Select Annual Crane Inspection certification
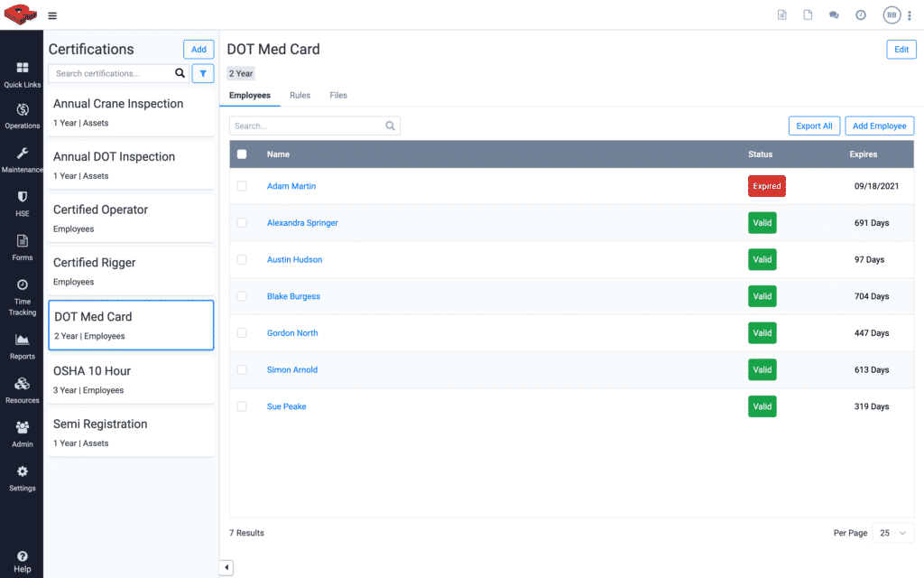The height and width of the screenshot is (578, 924). 131,112
